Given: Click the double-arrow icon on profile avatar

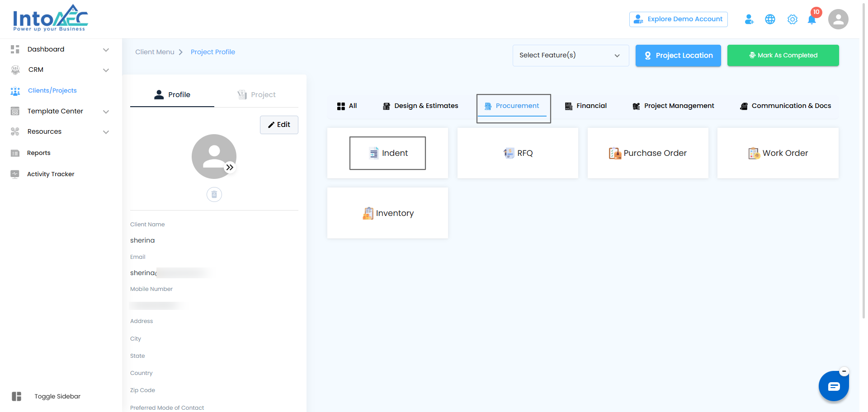Looking at the screenshot, I should (x=230, y=168).
